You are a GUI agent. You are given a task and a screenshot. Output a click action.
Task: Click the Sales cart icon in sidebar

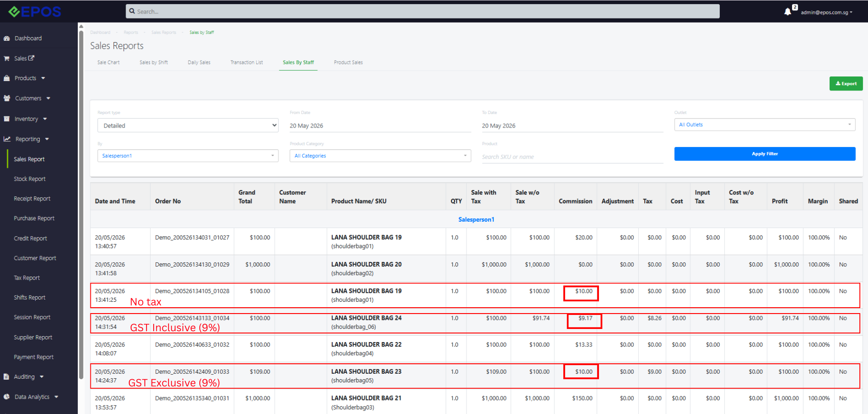tap(7, 58)
